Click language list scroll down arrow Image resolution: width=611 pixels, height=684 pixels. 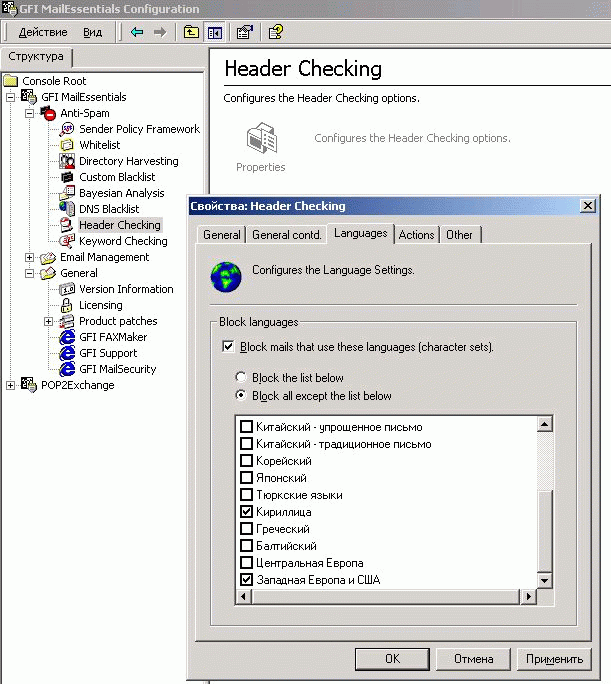(x=545, y=580)
